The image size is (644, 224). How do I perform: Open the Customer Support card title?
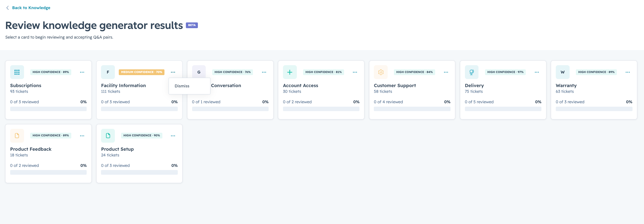click(395, 86)
